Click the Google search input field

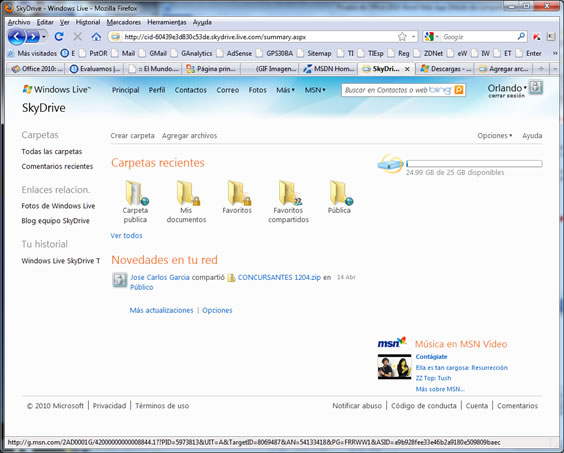478,37
